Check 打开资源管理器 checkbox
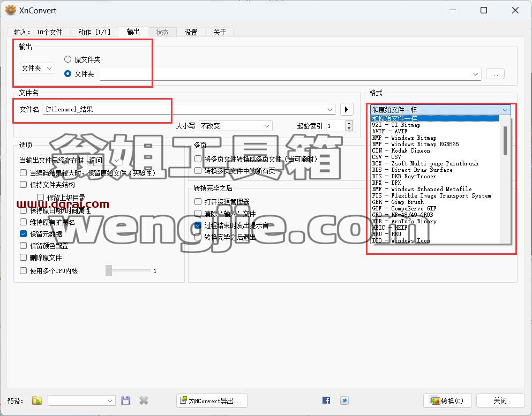The width and height of the screenshot is (532, 416). point(198,202)
